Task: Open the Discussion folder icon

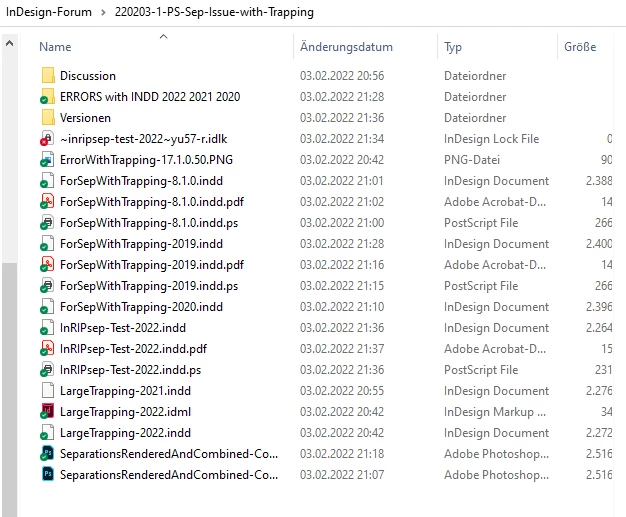Action: coord(48,75)
